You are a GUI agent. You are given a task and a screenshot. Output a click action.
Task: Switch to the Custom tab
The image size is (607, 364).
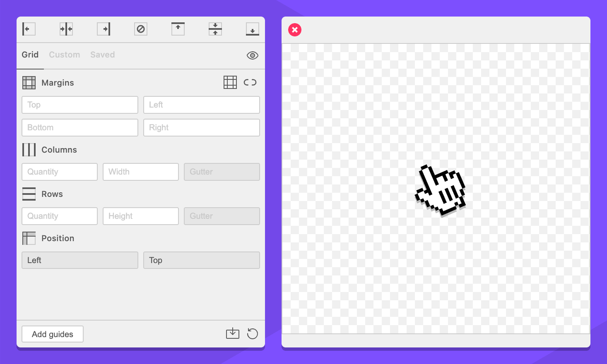(x=65, y=55)
